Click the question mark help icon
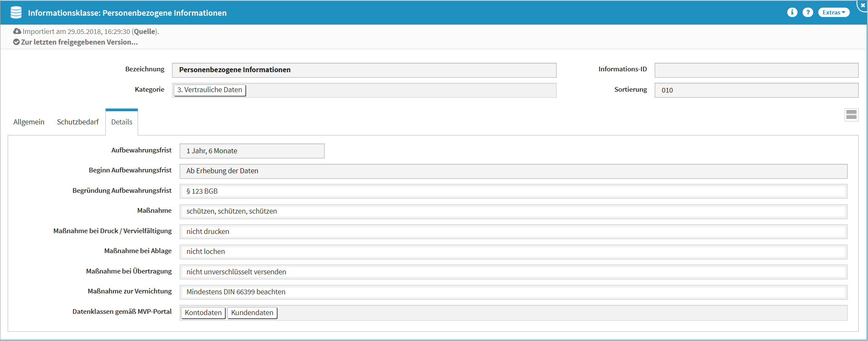The height and width of the screenshot is (341, 868). pyautogui.click(x=808, y=12)
